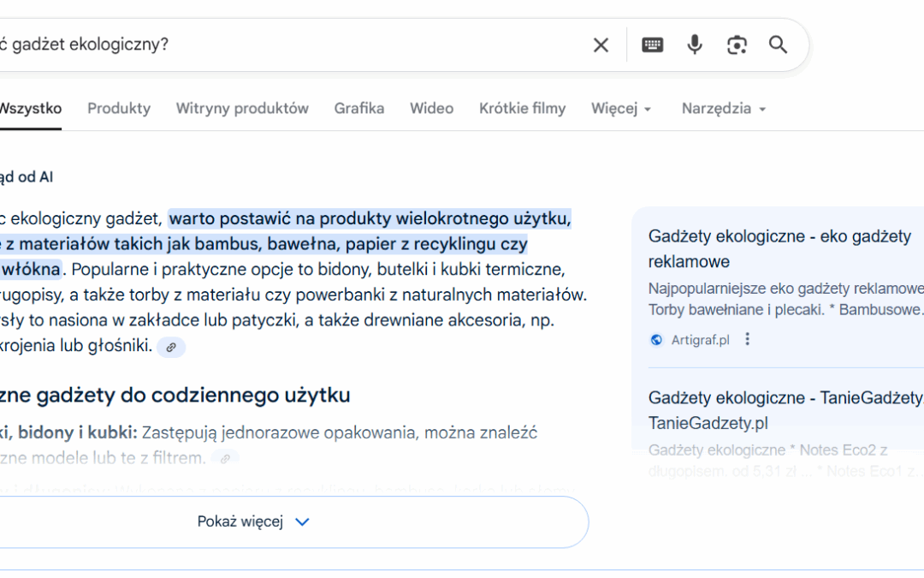Viewport: 924px width, 578px height.
Task: Open the on-screen keyboard icon in search bar
Action: click(x=652, y=44)
